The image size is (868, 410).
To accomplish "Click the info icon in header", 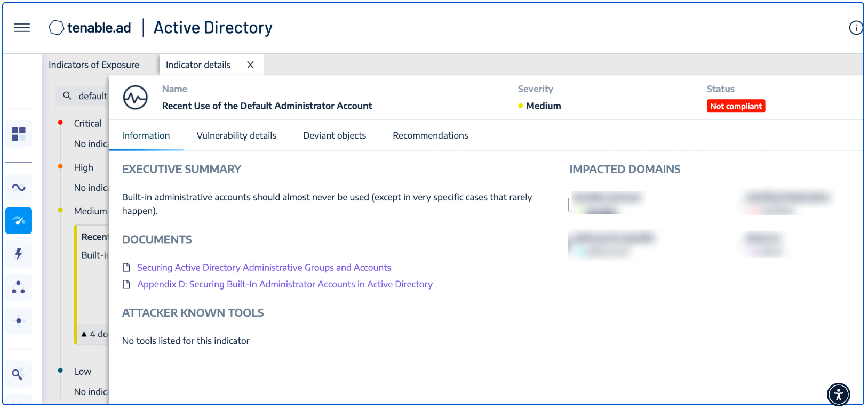I will (x=855, y=28).
